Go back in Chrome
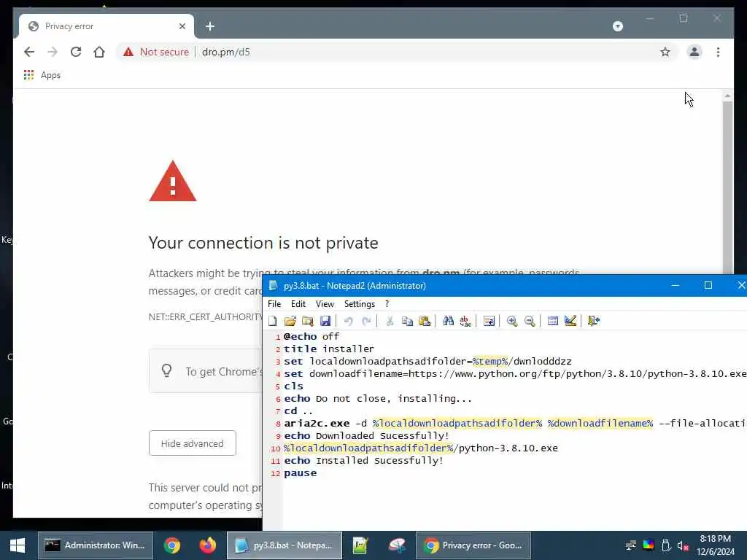Viewport: 747px width, 560px height. (x=29, y=52)
